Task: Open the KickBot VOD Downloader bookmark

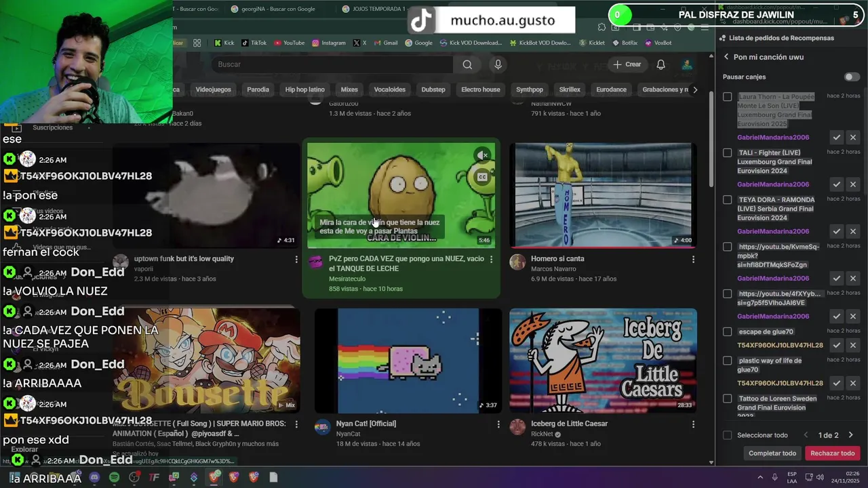Action: pyautogui.click(x=540, y=43)
